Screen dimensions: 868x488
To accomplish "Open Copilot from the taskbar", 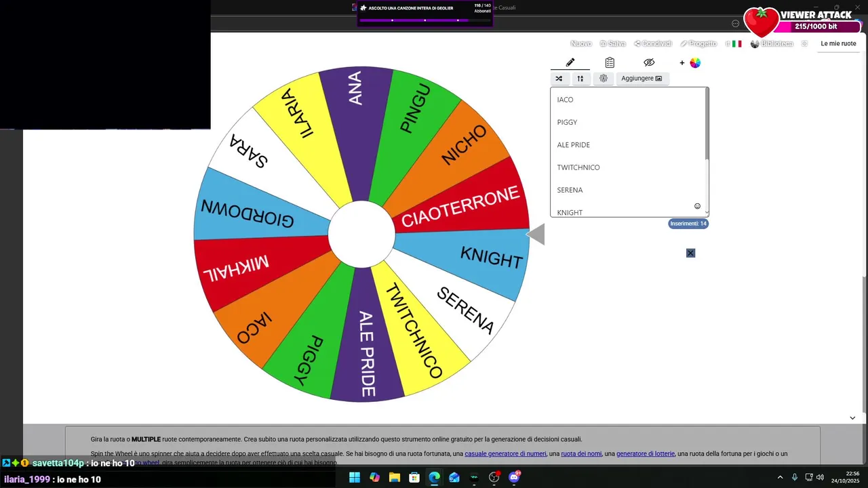I will click(374, 477).
